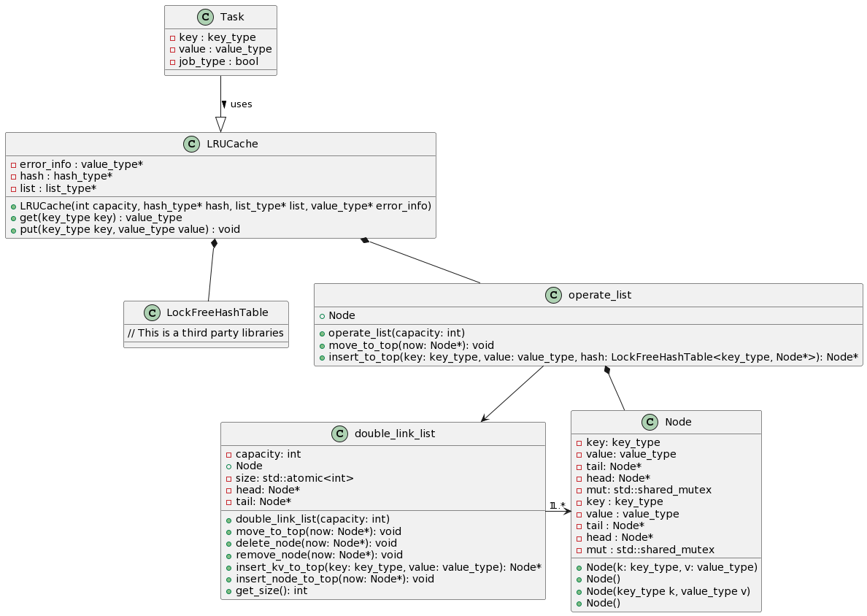
Task: Click 'size: std::atomic<int>' attribute
Action: coord(295,478)
